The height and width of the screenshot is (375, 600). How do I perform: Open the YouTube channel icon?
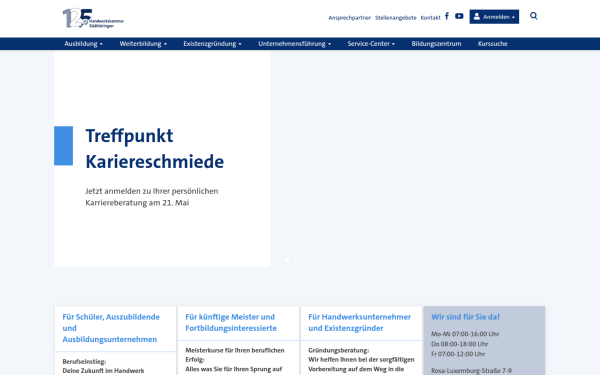(459, 16)
